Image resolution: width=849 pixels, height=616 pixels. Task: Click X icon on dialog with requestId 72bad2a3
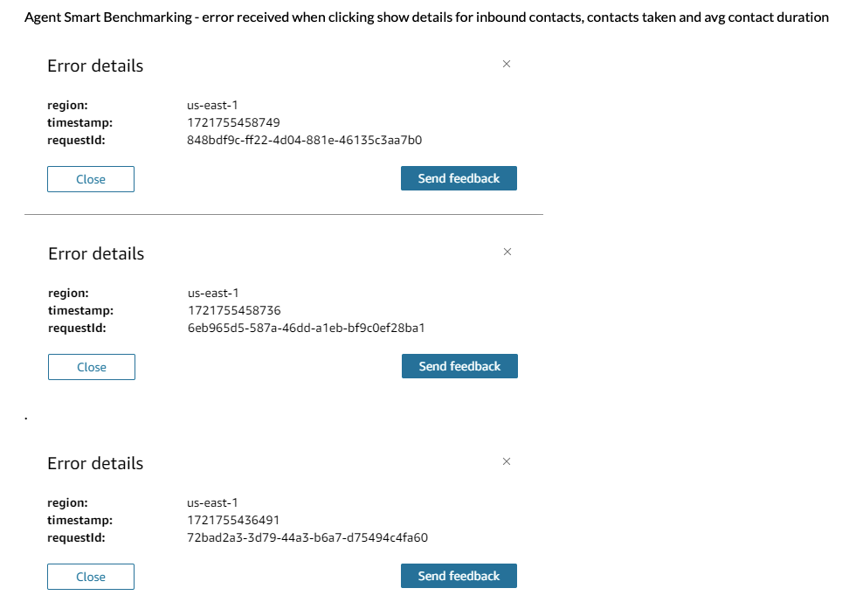[507, 461]
